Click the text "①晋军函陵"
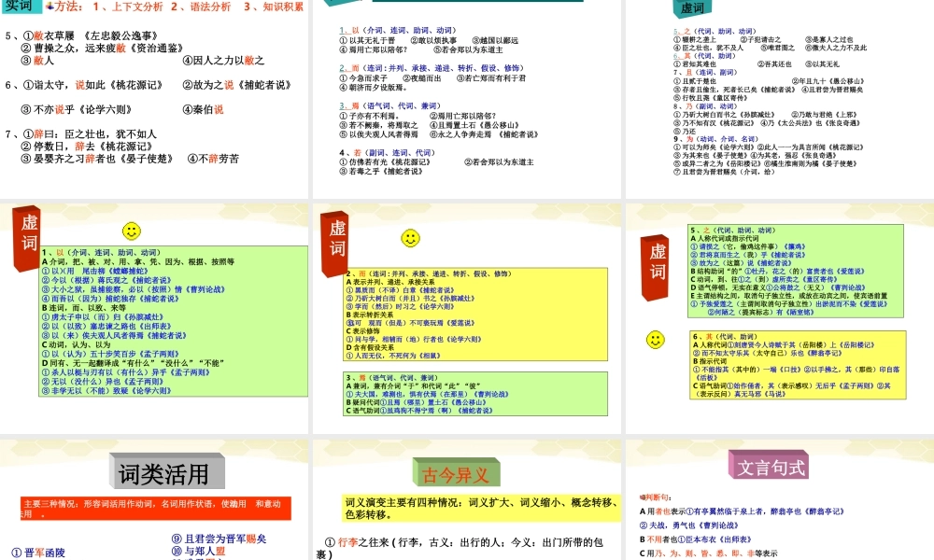Image resolution: width=934 pixels, height=560 pixels. (38, 553)
